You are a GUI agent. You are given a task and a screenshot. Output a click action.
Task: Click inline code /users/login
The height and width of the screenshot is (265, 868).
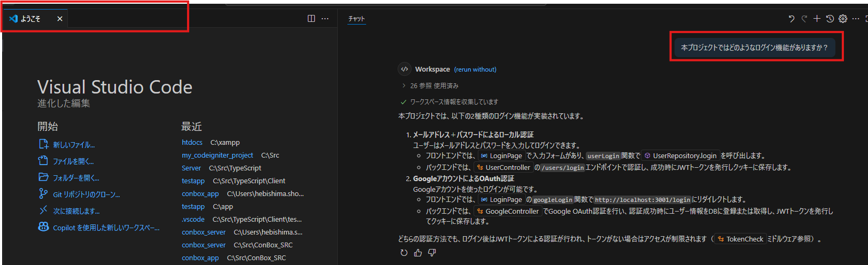(x=563, y=168)
